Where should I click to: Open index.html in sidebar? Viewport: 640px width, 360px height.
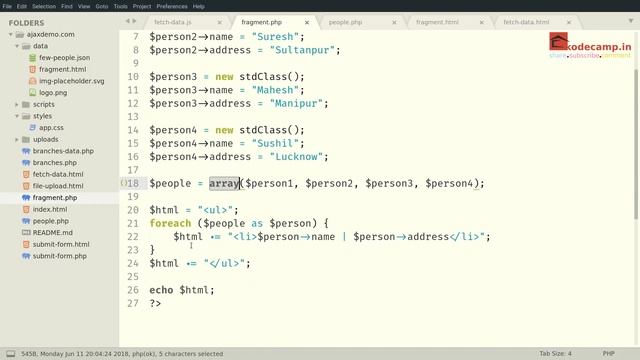(50, 209)
